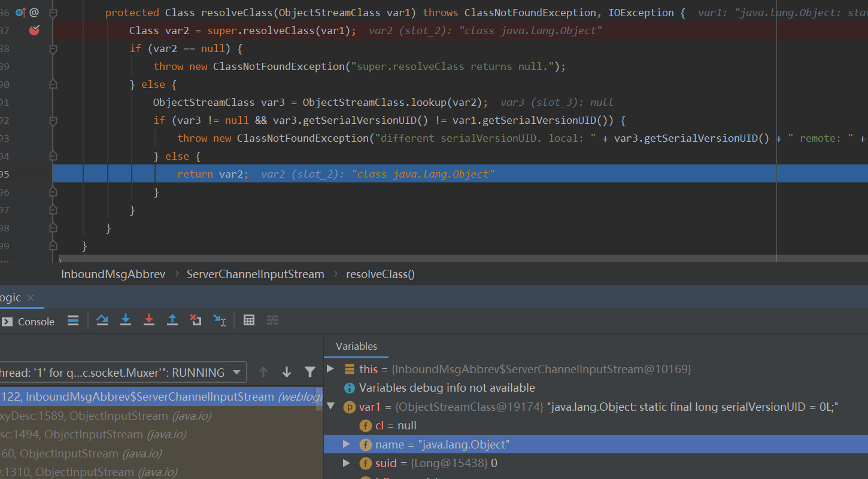The height and width of the screenshot is (479, 868).
Task: Toggle the fold end marker on line 97
Action: coord(53,210)
